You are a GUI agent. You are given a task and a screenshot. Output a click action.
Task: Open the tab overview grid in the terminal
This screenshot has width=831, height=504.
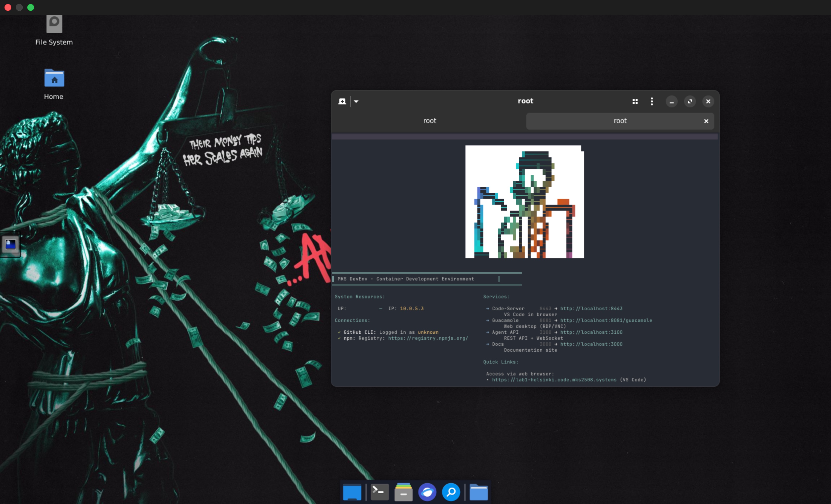click(635, 101)
